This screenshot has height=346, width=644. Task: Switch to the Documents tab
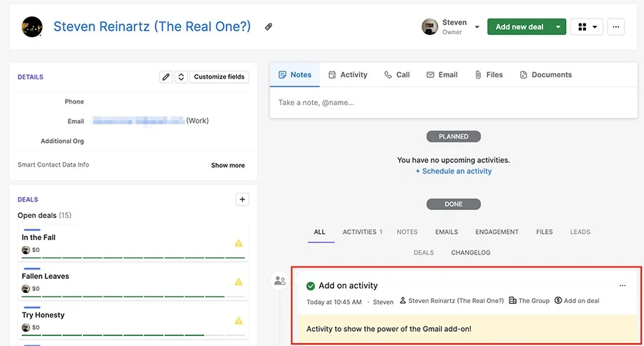pos(546,74)
